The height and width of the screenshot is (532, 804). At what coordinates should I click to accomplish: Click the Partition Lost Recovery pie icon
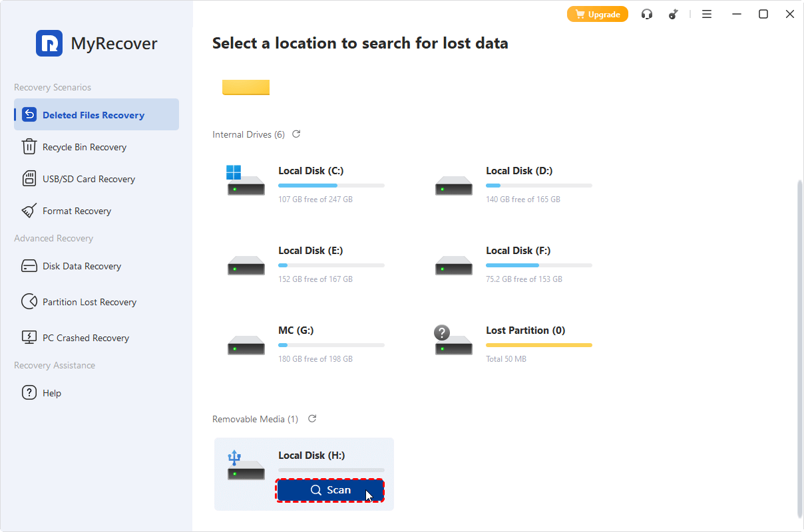(29, 302)
